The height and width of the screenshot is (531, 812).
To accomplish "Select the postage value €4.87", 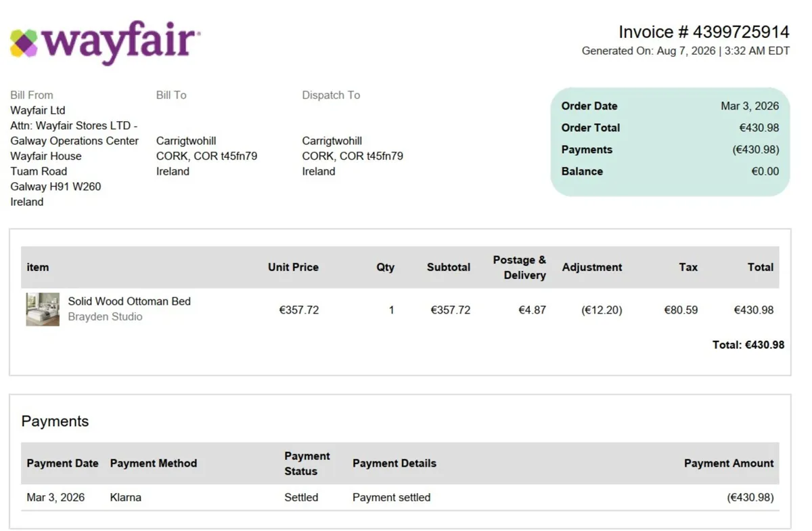I will coord(533,310).
